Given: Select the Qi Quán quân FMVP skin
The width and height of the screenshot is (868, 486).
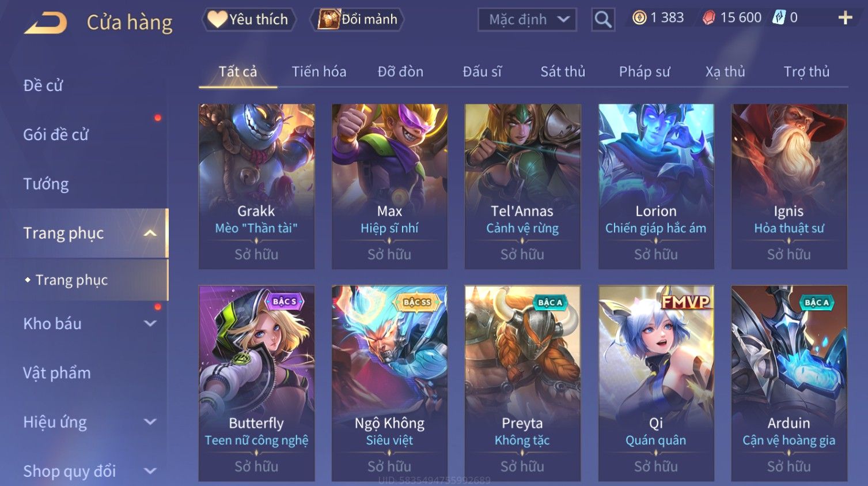Looking at the screenshot, I should click(x=656, y=383).
